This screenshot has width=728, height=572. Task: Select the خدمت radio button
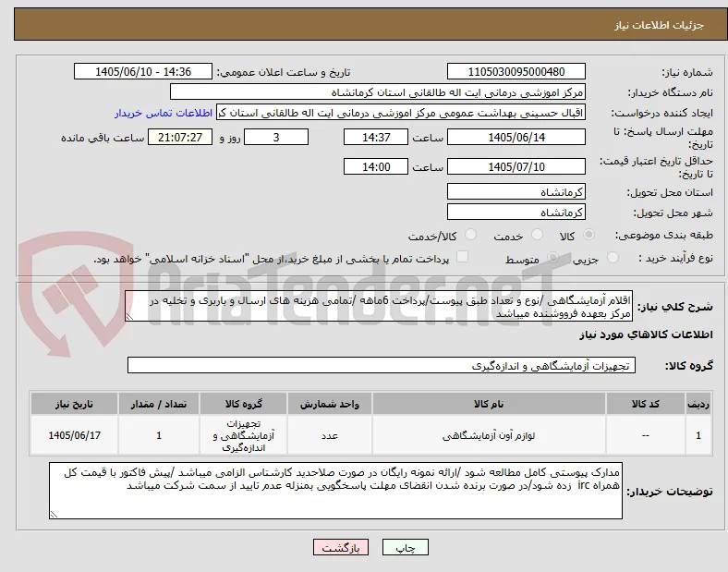pos(537,235)
